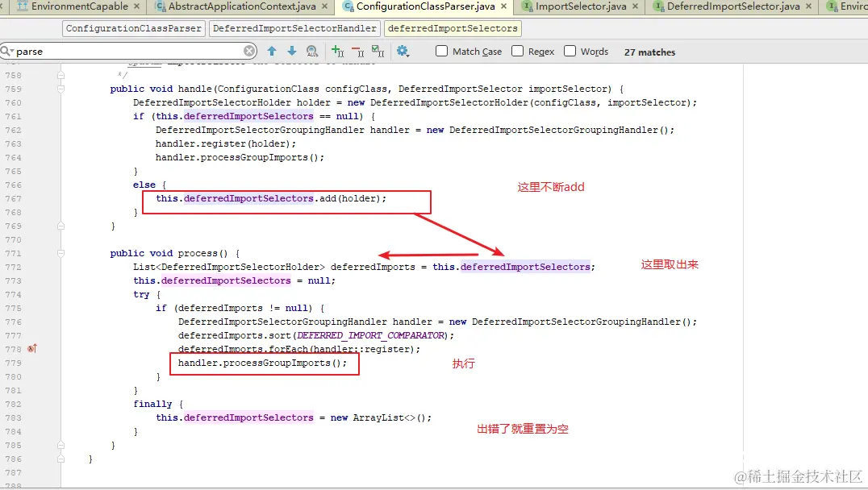Click the finally keyword on line 782

[x=152, y=404]
